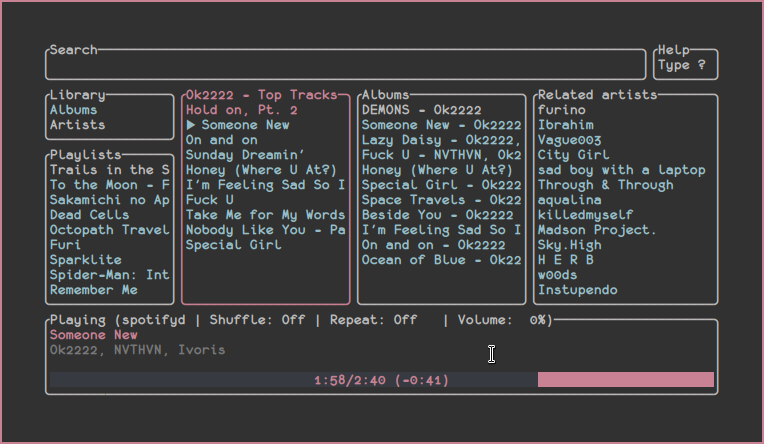Image resolution: width=764 pixels, height=444 pixels.
Task: Select the 'Trails in the S' playlist
Action: 110,170
